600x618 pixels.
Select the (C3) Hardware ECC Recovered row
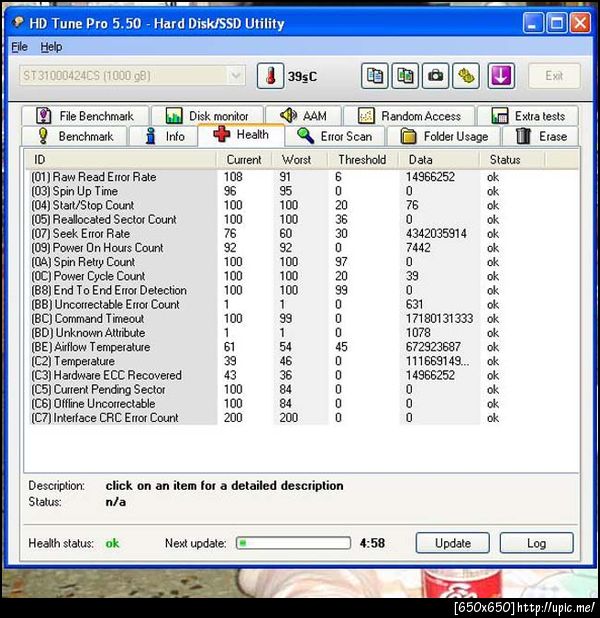tap(302, 375)
